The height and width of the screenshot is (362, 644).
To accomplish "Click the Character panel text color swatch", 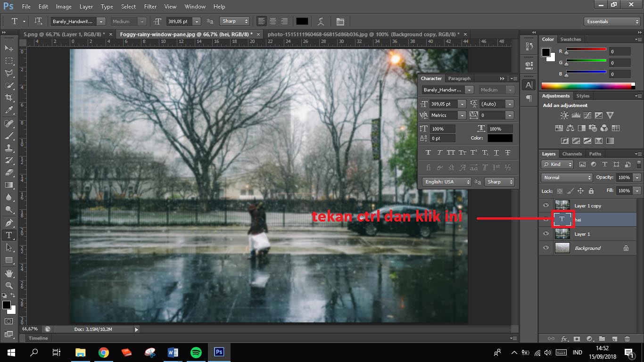I will (500, 138).
